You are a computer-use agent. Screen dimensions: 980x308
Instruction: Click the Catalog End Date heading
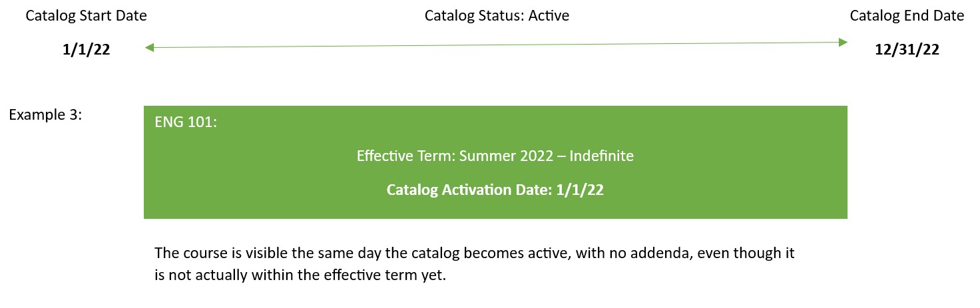907,16
